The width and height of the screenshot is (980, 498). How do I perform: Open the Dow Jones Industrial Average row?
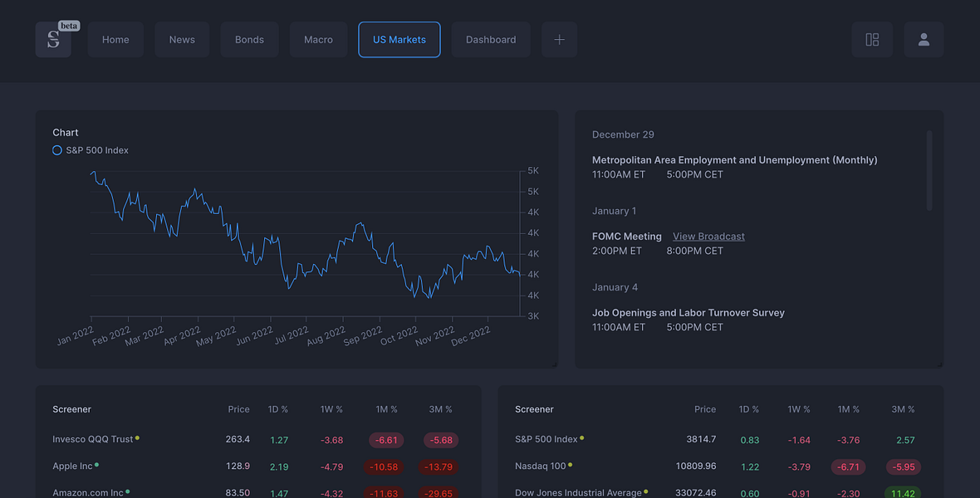[720, 493]
